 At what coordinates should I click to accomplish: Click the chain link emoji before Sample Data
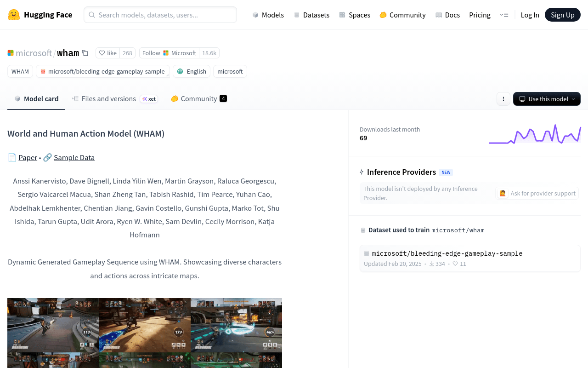click(47, 157)
